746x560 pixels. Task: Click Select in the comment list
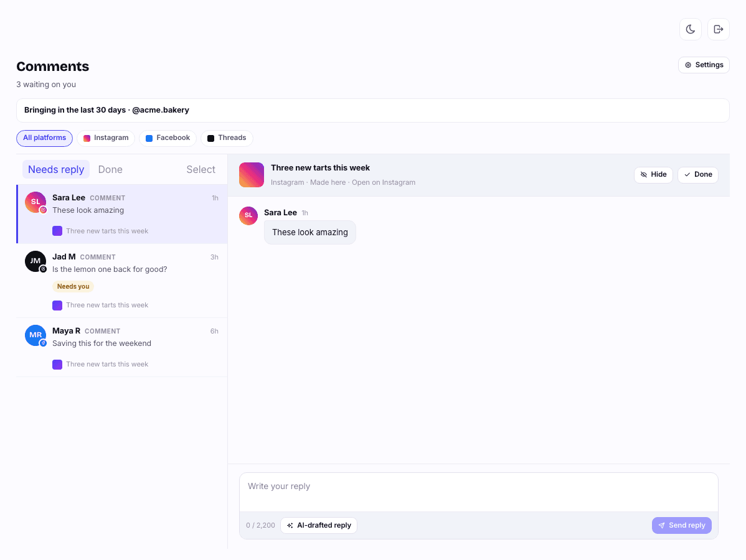(x=201, y=170)
